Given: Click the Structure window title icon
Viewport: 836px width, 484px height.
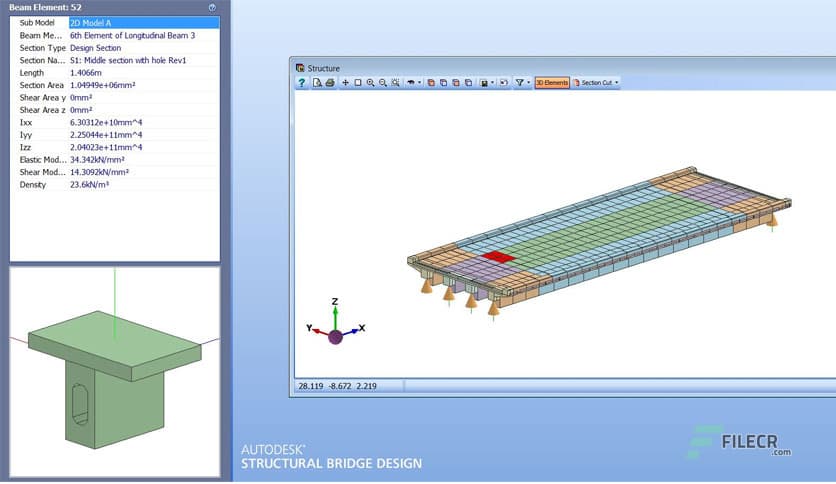Looking at the screenshot, I should pyautogui.click(x=300, y=68).
